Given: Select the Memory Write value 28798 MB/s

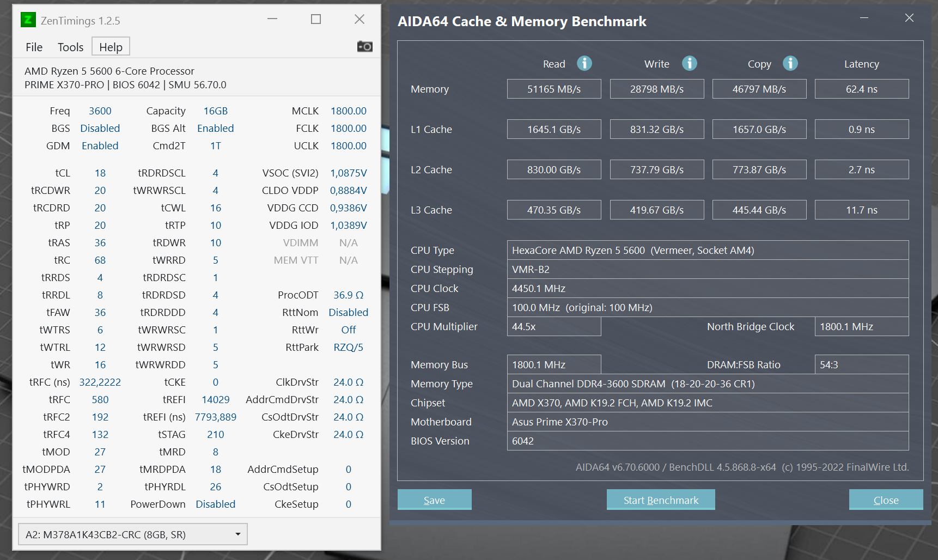Looking at the screenshot, I should (x=657, y=89).
